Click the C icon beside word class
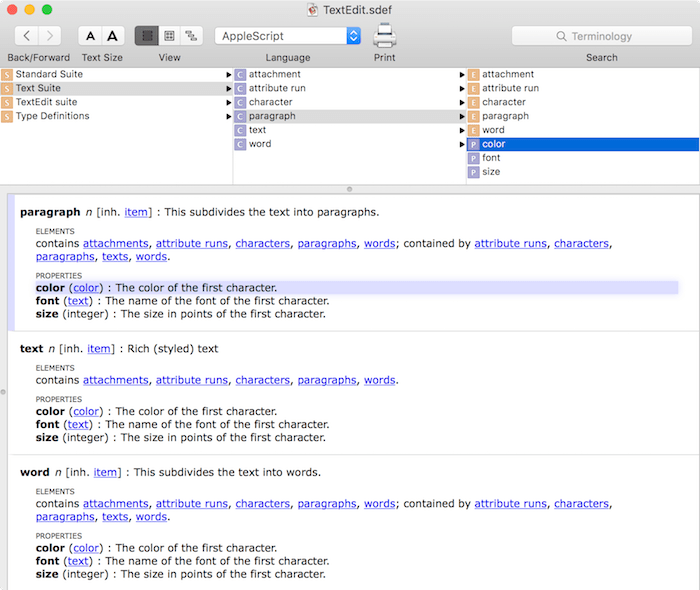The height and width of the screenshot is (590, 700). [x=240, y=144]
